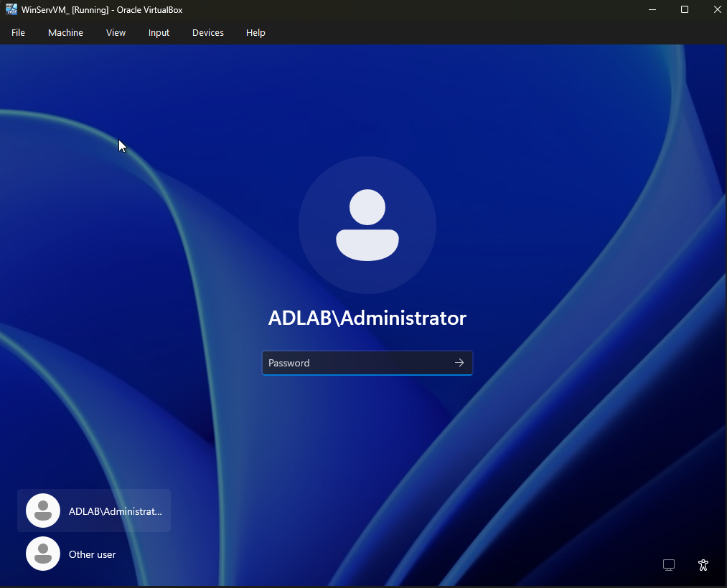The image size is (727, 588).
Task: Click the large ADLAB\Administrator profile picture
Action: pos(367,225)
